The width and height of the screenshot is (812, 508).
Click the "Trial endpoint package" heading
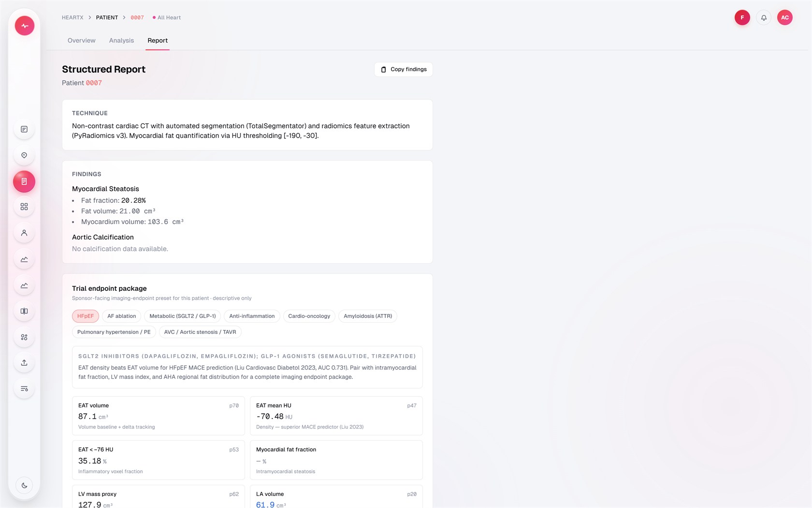pos(109,288)
